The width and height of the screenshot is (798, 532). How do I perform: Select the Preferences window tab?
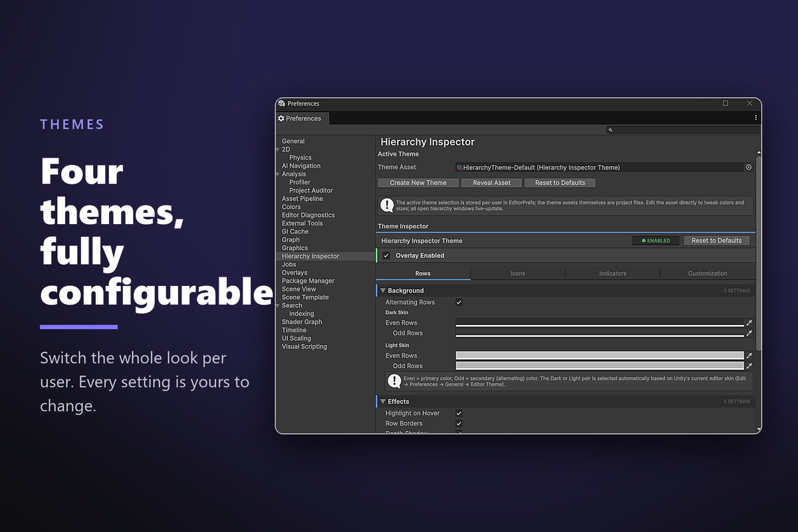(302, 118)
